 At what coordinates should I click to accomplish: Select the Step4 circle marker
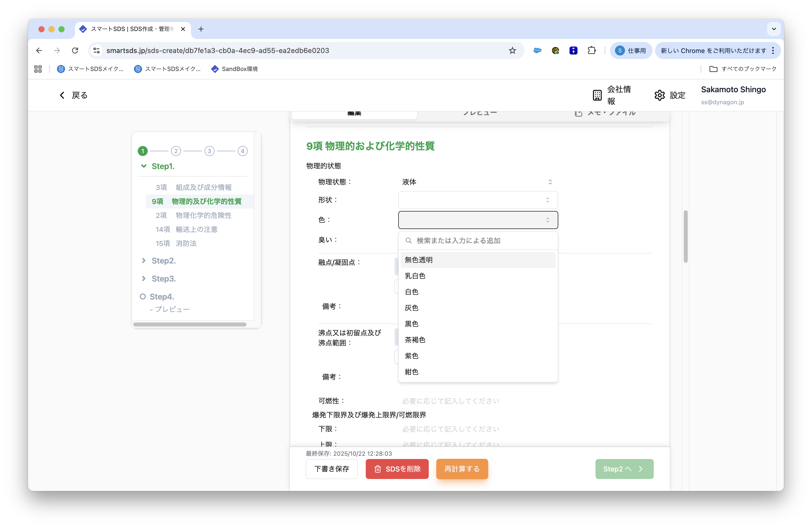click(142, 296)
